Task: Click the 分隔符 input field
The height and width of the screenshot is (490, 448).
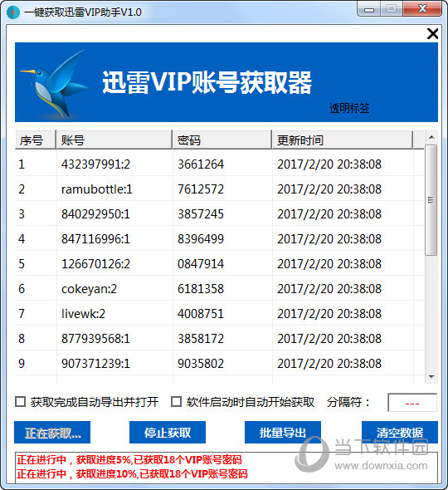Action: 411,403
